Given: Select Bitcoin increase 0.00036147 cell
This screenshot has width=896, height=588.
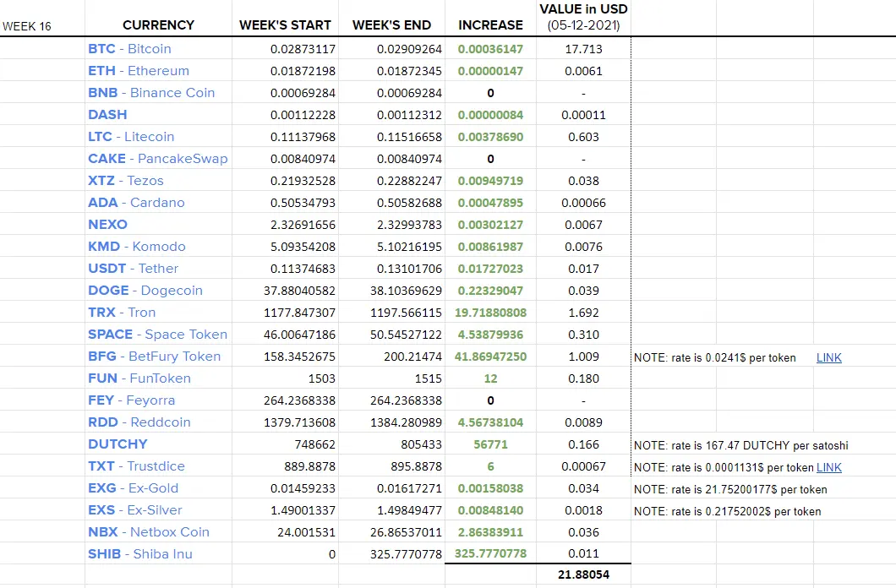Looking at the screenshot, I should coord(490,49).
